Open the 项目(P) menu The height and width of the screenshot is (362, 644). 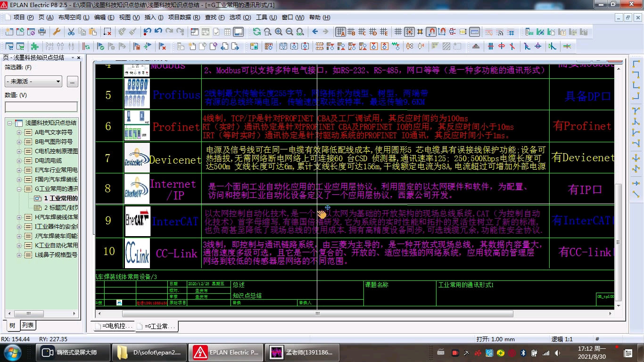coord(24,17)
